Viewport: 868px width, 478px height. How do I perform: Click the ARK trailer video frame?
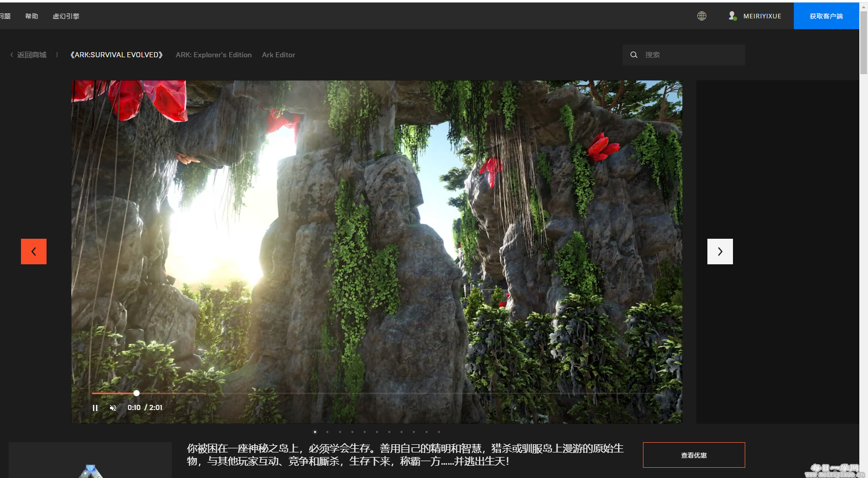(377, 252)
